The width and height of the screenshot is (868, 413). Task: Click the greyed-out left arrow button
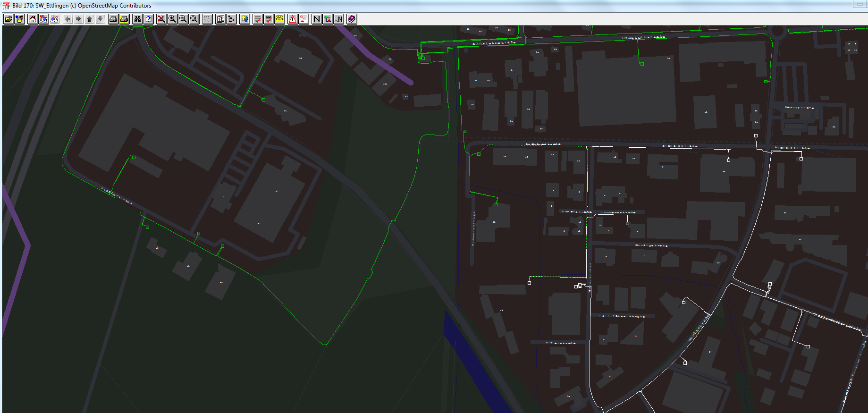click(67, 19)
